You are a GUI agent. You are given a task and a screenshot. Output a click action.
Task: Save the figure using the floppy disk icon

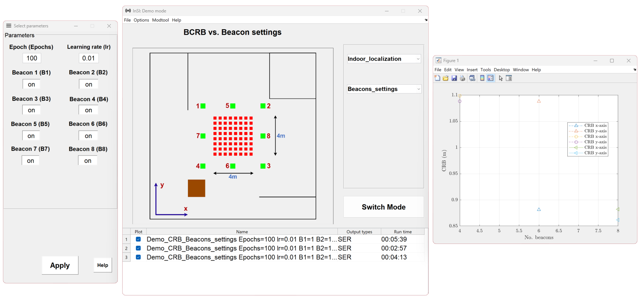pyautogui.click(x=454, y=78)
